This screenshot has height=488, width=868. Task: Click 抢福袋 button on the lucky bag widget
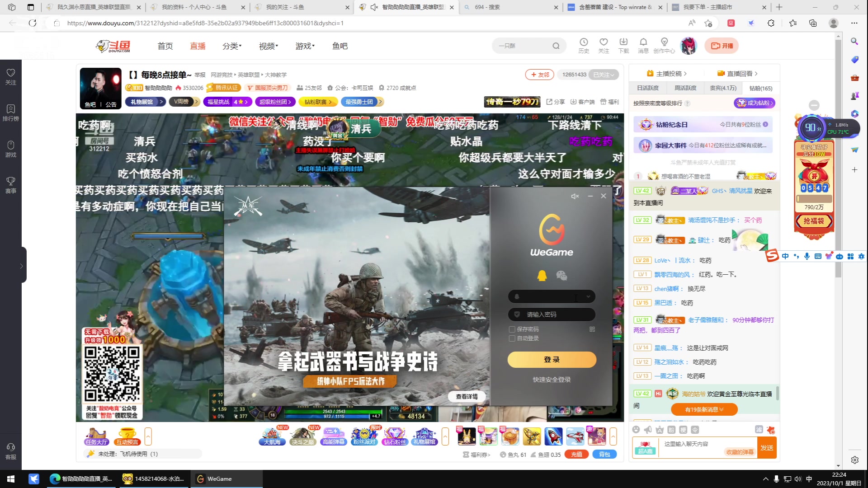(814, 221)
